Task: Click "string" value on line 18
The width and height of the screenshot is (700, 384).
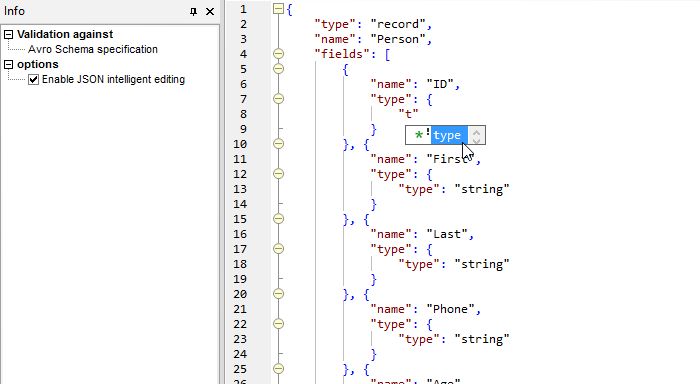Action: (x=482, y=264)
